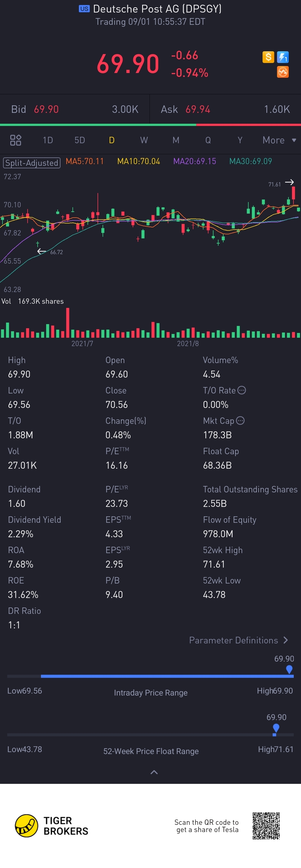
Task: Tap the -0.94% change value
Action: pyautogui.click(x=190, y=73)
